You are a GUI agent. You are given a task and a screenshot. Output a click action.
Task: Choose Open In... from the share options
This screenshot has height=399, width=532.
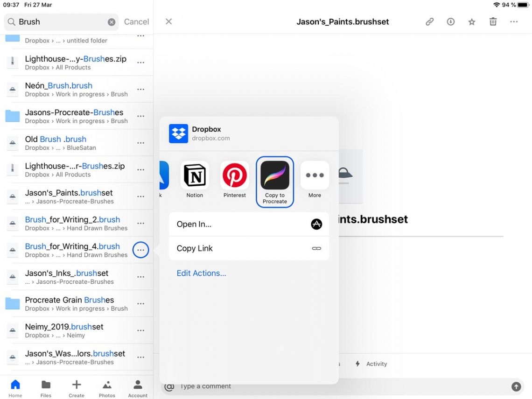pos(249,224)
